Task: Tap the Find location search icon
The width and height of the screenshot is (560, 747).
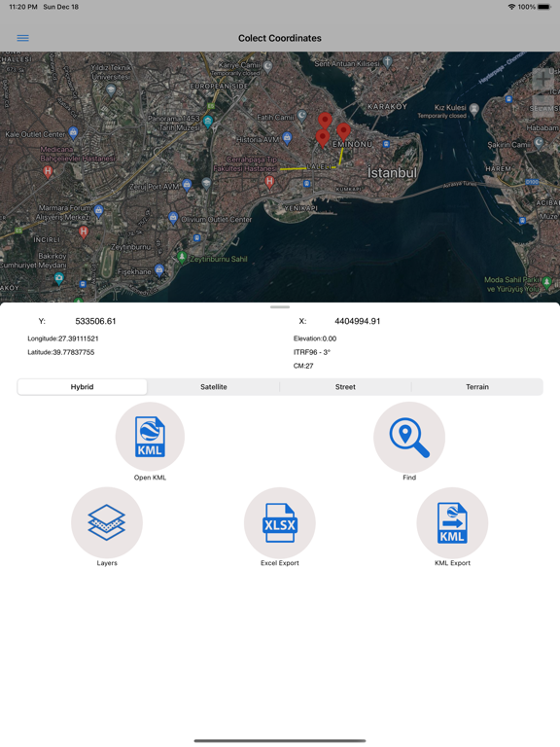Action: pos(409,437)
